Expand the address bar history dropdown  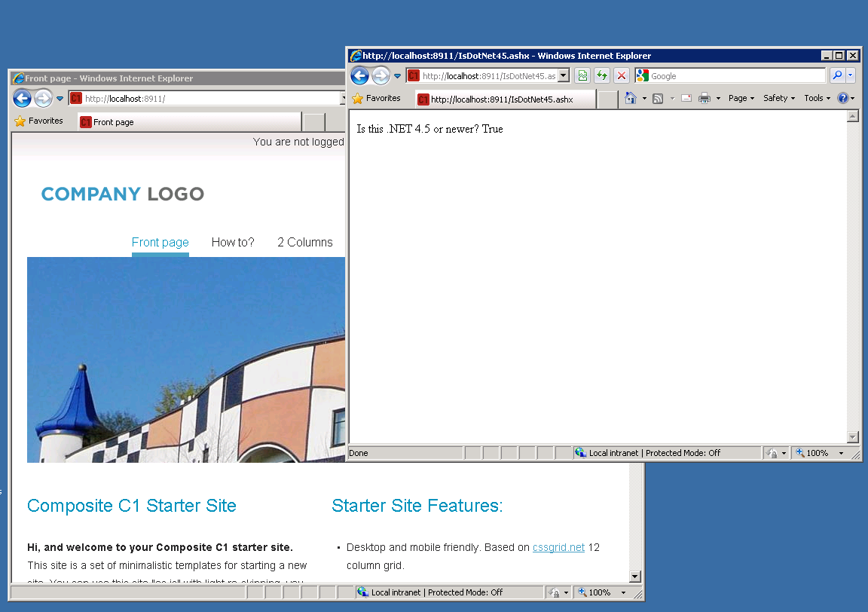563,75
